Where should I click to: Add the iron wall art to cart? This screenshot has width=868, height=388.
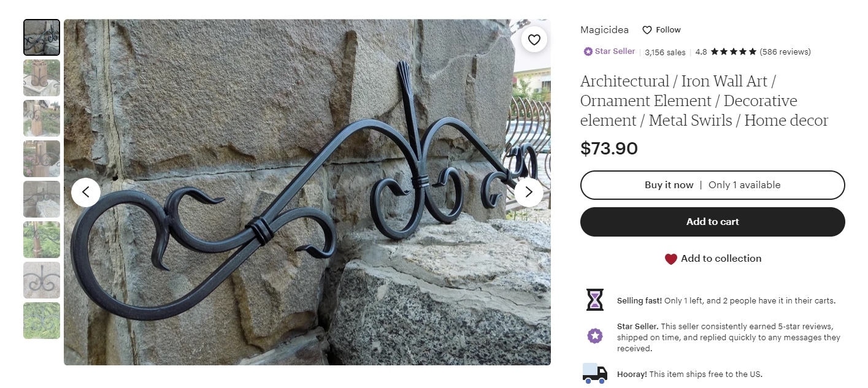pyautogui.click(x=713, y=222)
